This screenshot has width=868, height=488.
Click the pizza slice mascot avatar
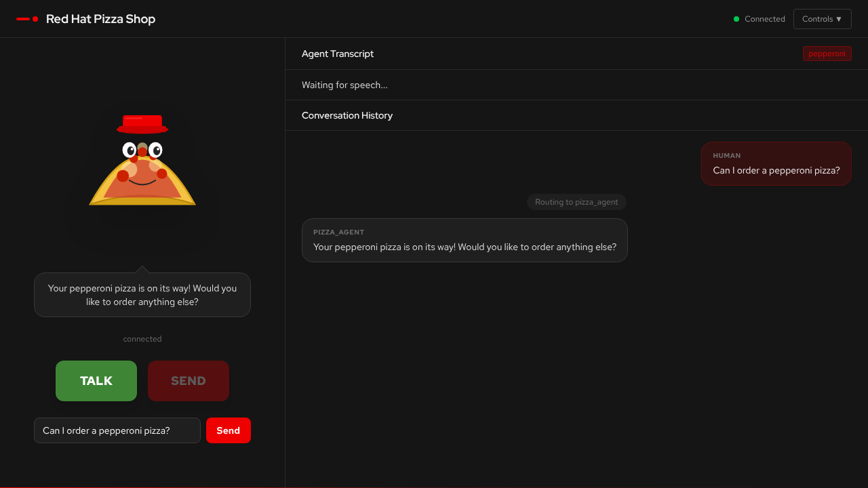(142, 178)
